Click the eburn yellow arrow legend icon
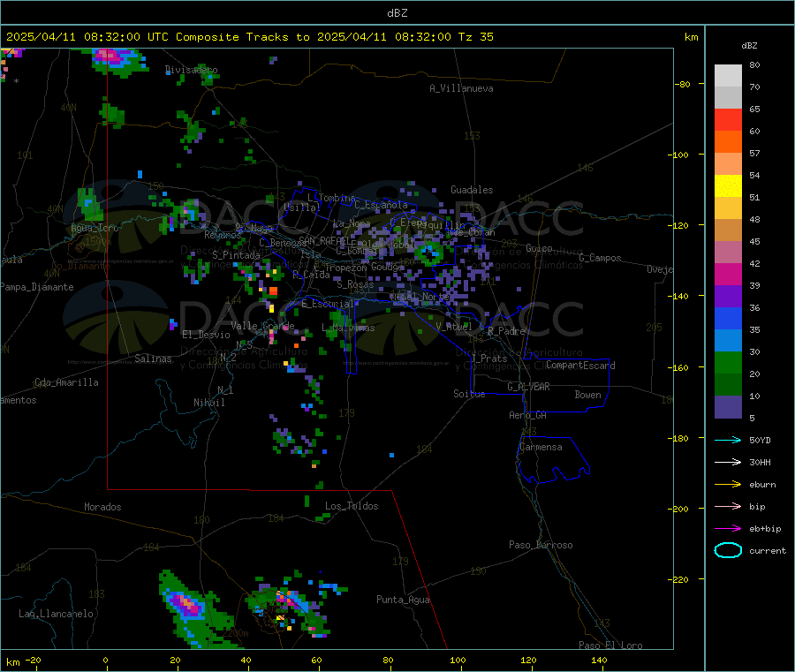Screen dimensions: 795x672 pyautogui.click(x=728, y=485)
